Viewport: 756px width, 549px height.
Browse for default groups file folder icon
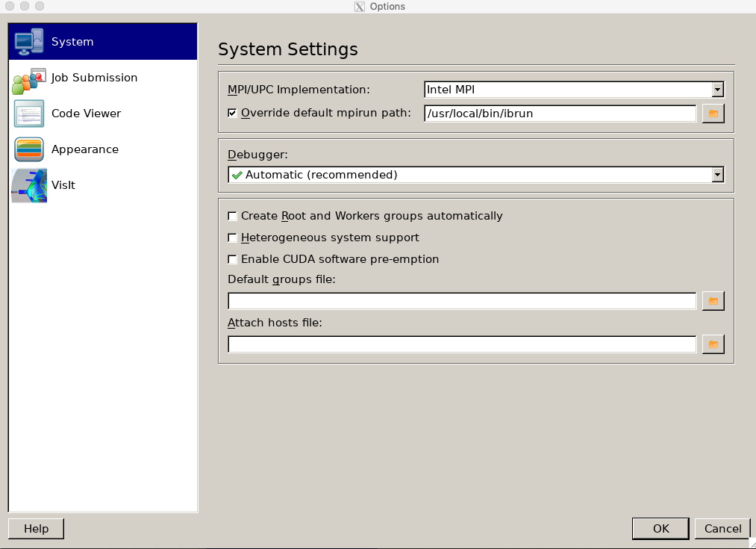pyautogui.click(x=713, y=301)
